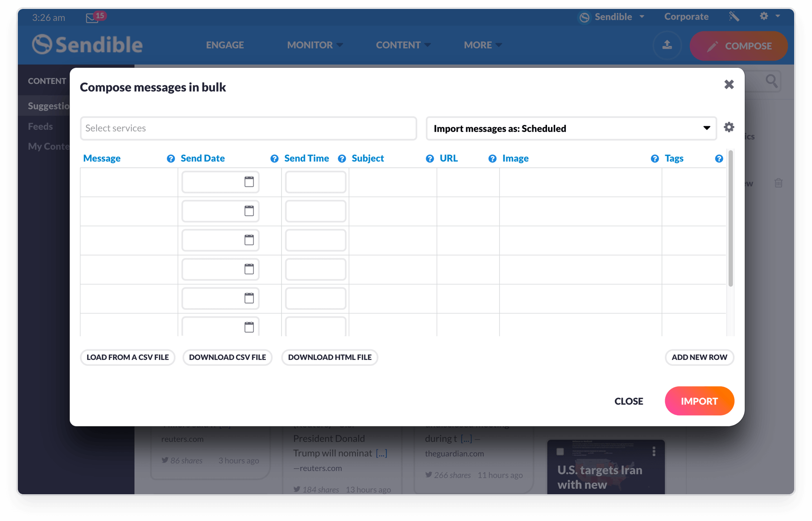The width and height of the screenshot is (812, 521).
Task: Click the Send Date column header
Action: point(203,158)
